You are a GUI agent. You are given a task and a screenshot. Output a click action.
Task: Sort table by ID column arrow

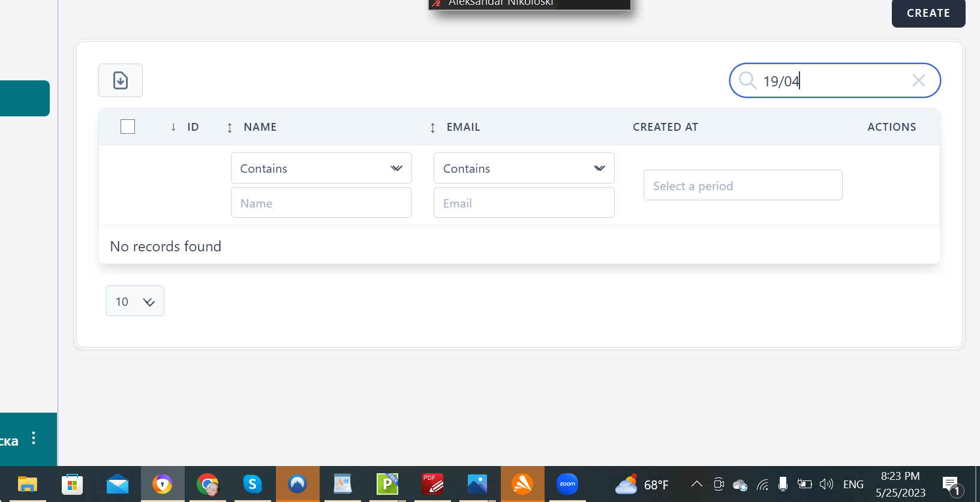click(173, 127)
